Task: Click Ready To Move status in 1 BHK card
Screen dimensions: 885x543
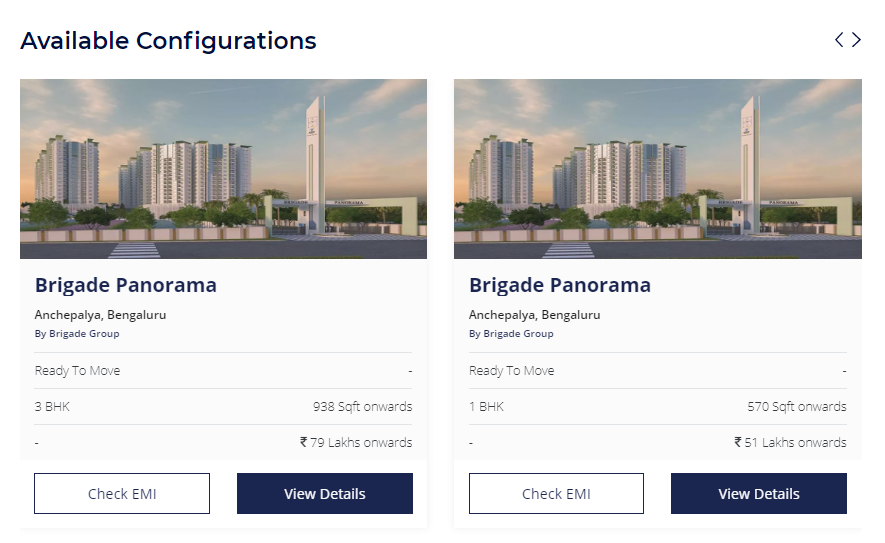Action: point(511,371)
